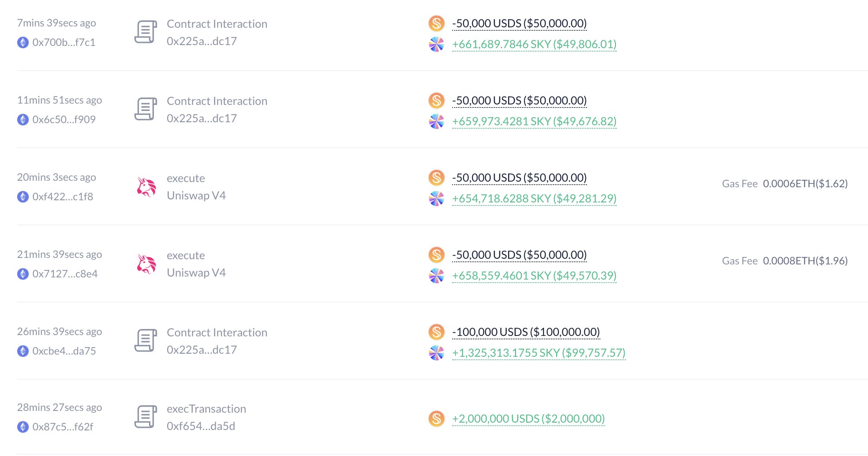Click Uniswap V4 label in 21mins ago row

click(x=196, y=273)
